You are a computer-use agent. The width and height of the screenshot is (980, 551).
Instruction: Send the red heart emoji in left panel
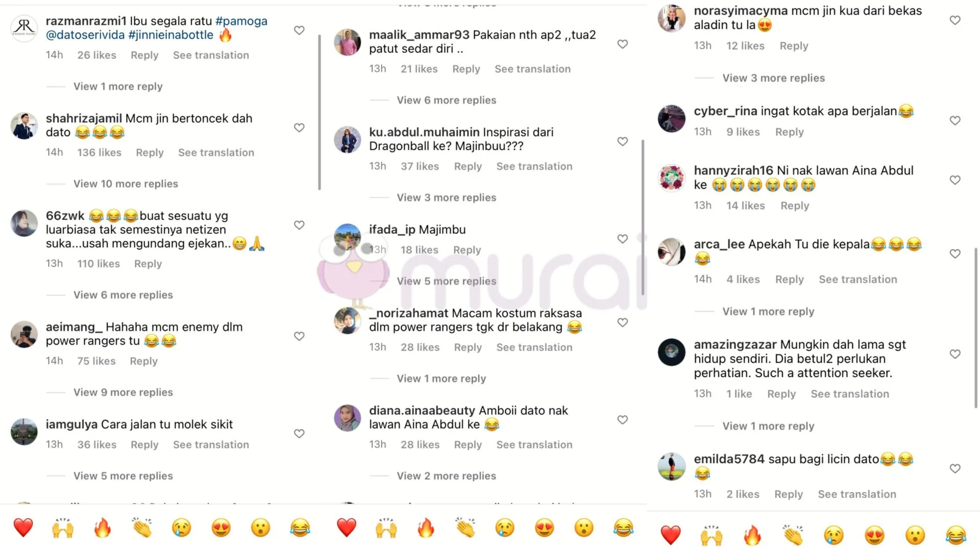[x=23, y=528]
